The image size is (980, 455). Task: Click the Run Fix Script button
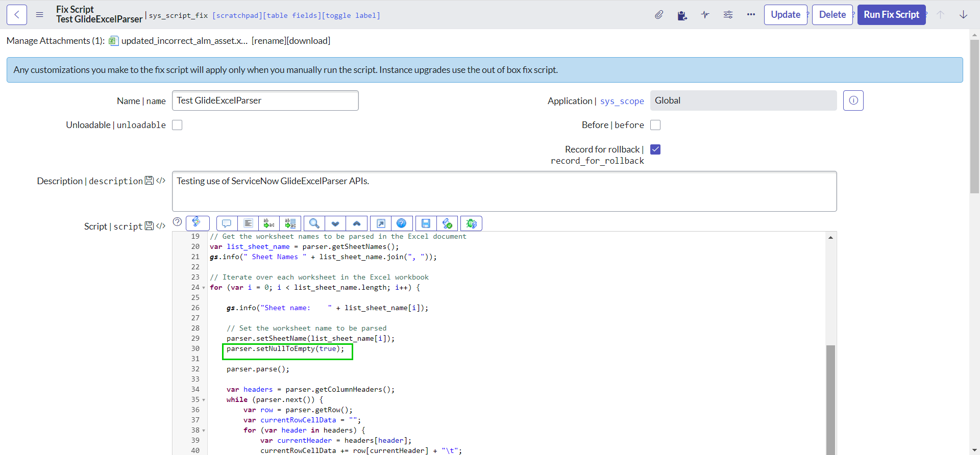coord(892,15)
